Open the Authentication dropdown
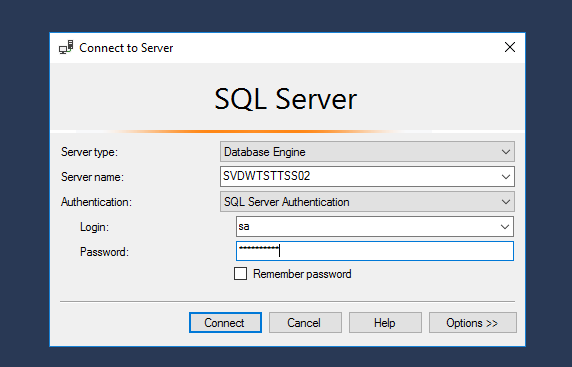Screen dimensions: 572x367 coord(367,202)
